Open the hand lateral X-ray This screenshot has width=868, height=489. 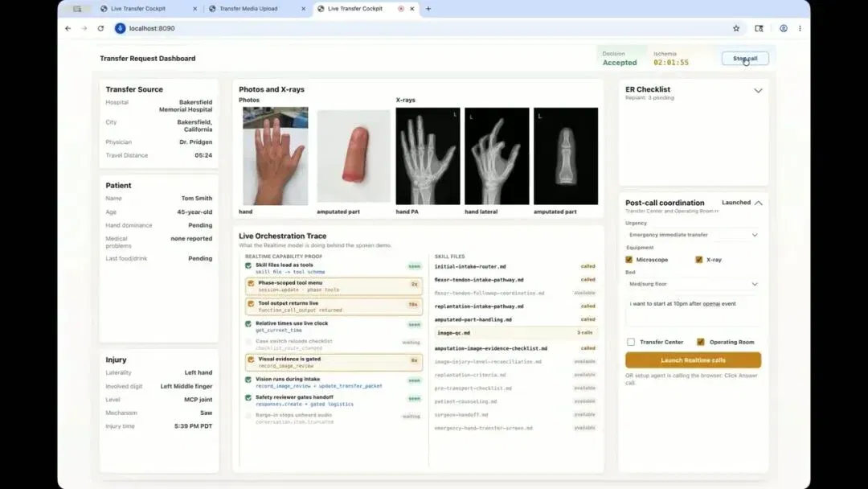(497, 156)
